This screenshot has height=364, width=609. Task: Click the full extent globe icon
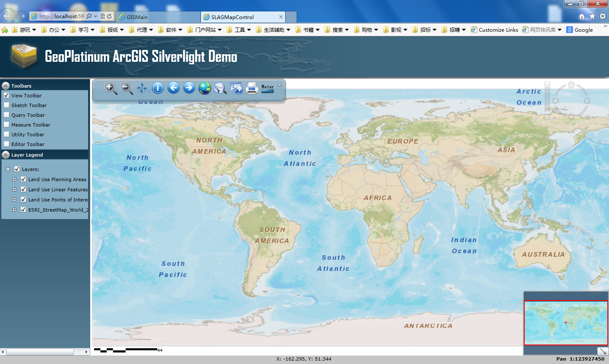205,88
